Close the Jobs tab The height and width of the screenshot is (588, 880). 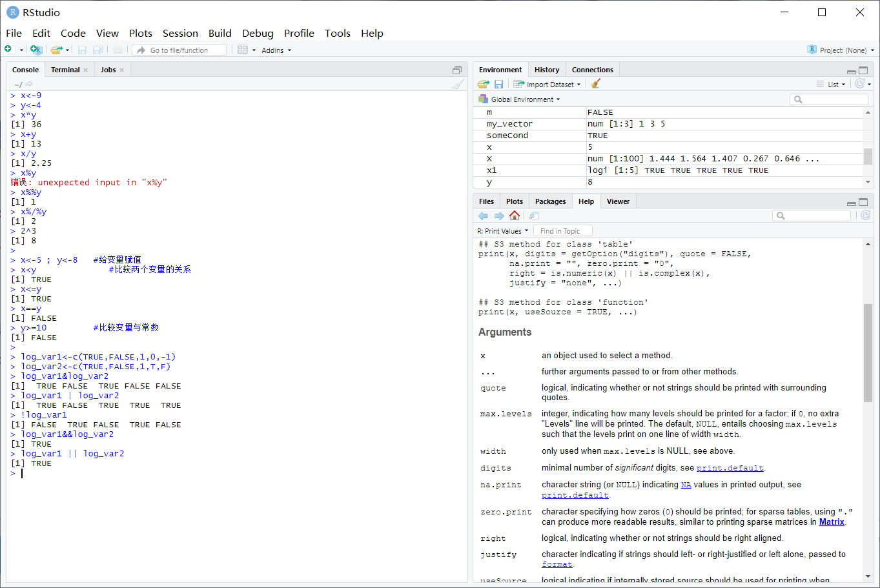tap(121, 70)
